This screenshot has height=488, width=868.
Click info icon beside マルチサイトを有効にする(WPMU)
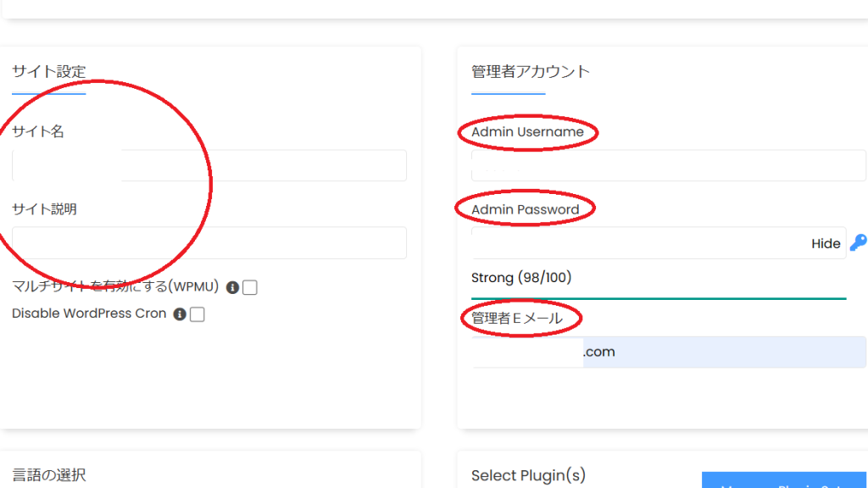pyautogui.click(x=232, y=287)
